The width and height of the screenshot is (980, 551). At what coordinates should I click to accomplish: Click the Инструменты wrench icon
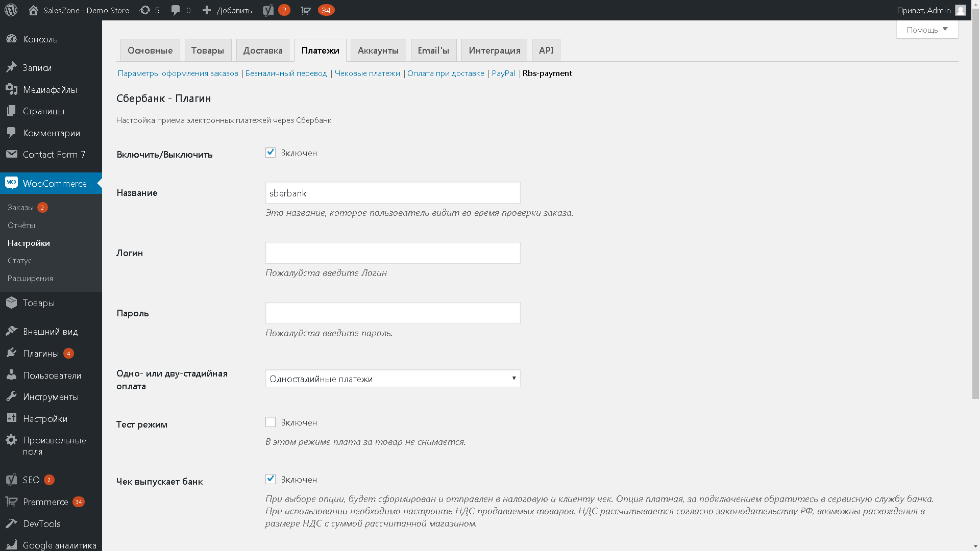[x=11, y=396]
